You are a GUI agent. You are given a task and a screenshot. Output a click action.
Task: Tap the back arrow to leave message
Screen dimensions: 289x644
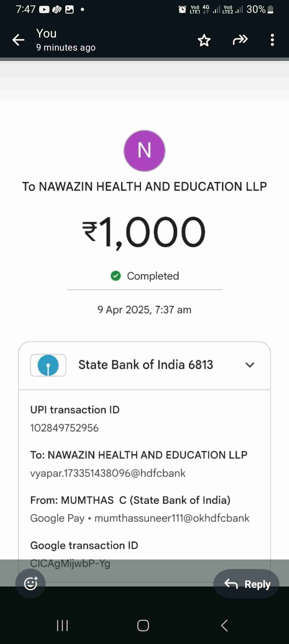(18, 40)
